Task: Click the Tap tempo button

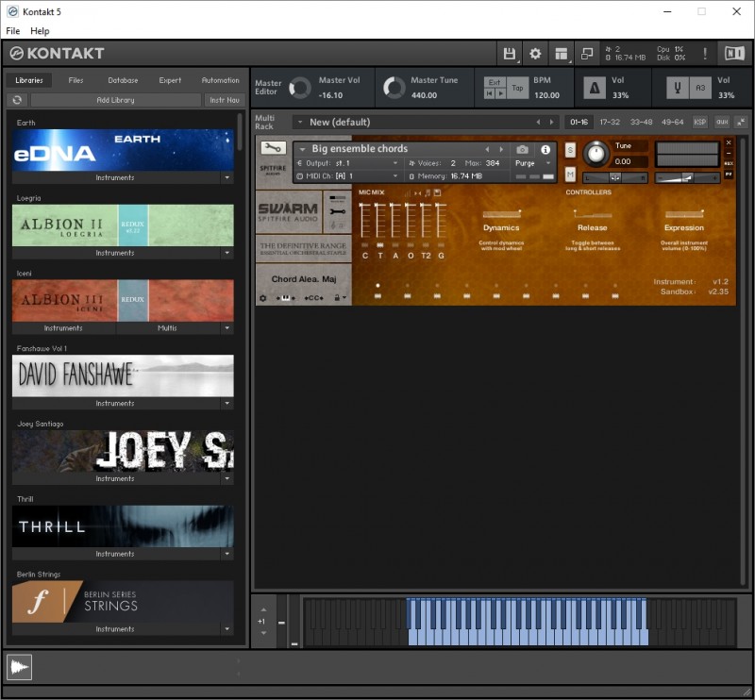Action: pyautogui.click(x=517, y=88)
